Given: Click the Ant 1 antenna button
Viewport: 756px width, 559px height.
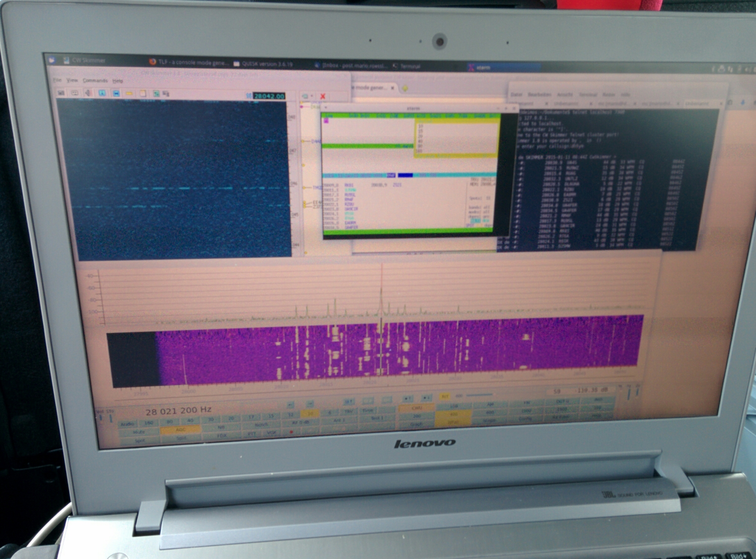Looking at the screenshot, I should click(x=338, y=420).
